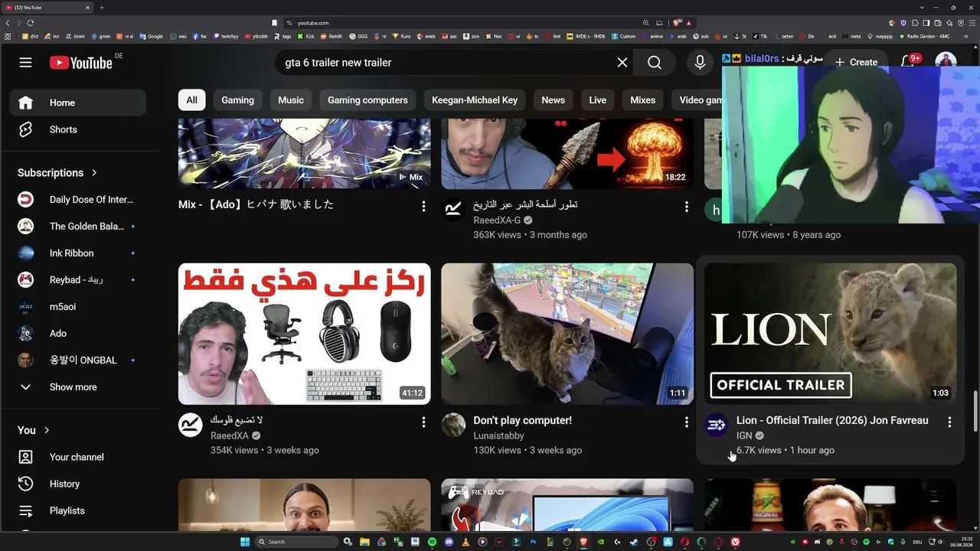Viewport: 980px width, 551px height.
Task: Open the Windows Start menu
Action: pos(245,542)
